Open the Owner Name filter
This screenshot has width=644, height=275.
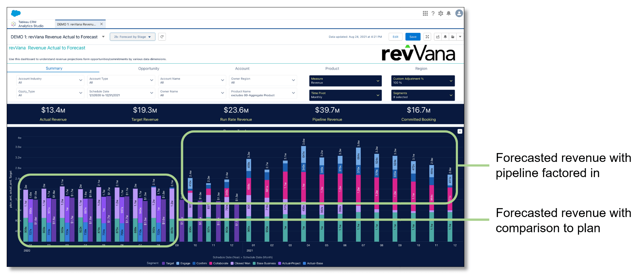192,93
